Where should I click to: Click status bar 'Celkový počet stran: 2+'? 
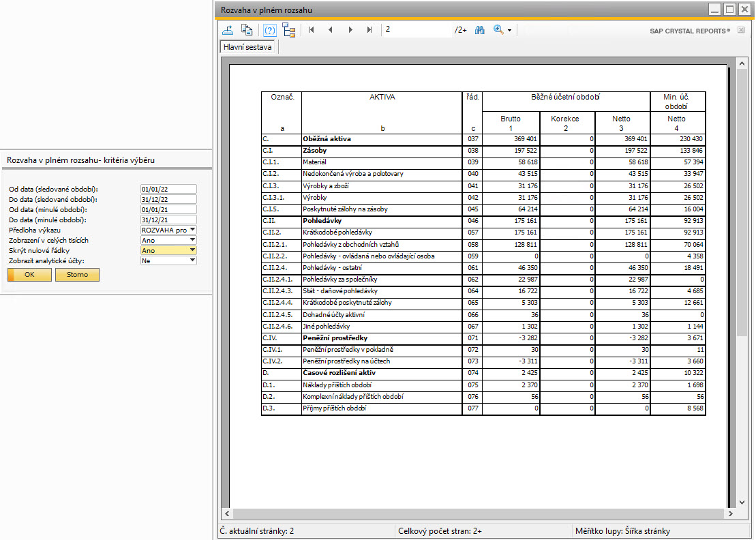440,531
